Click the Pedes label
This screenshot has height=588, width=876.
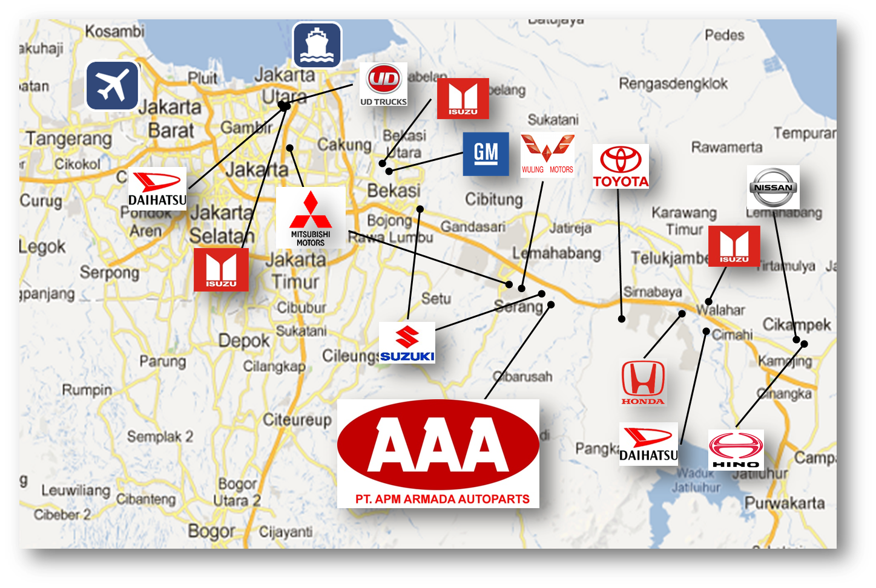725,35
